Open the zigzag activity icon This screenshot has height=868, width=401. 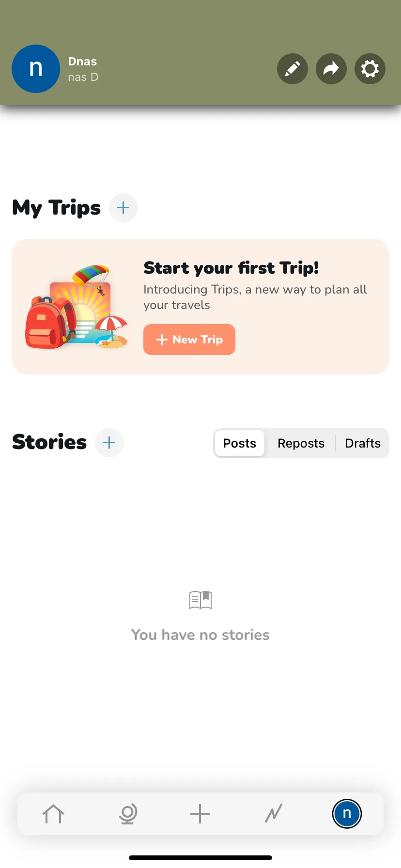coord(274,814)
